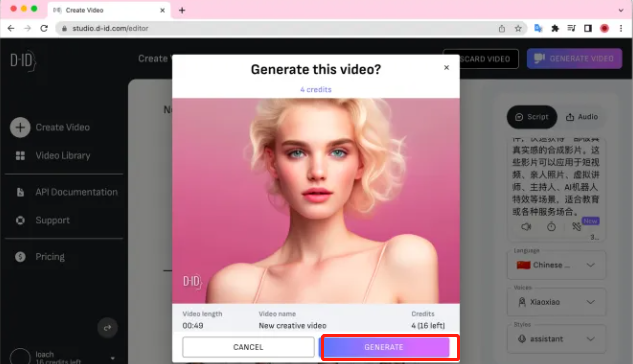
Task: Click the script text area
Action: [556, 177]
